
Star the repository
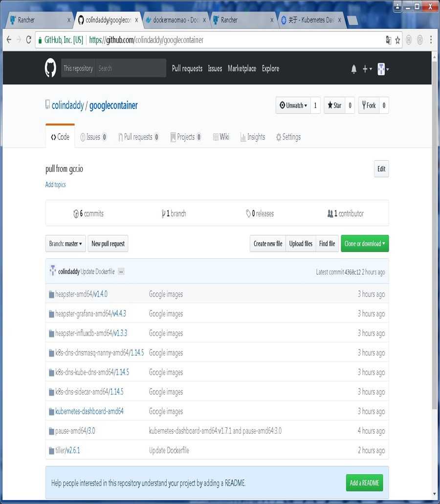tap(334, 105)
